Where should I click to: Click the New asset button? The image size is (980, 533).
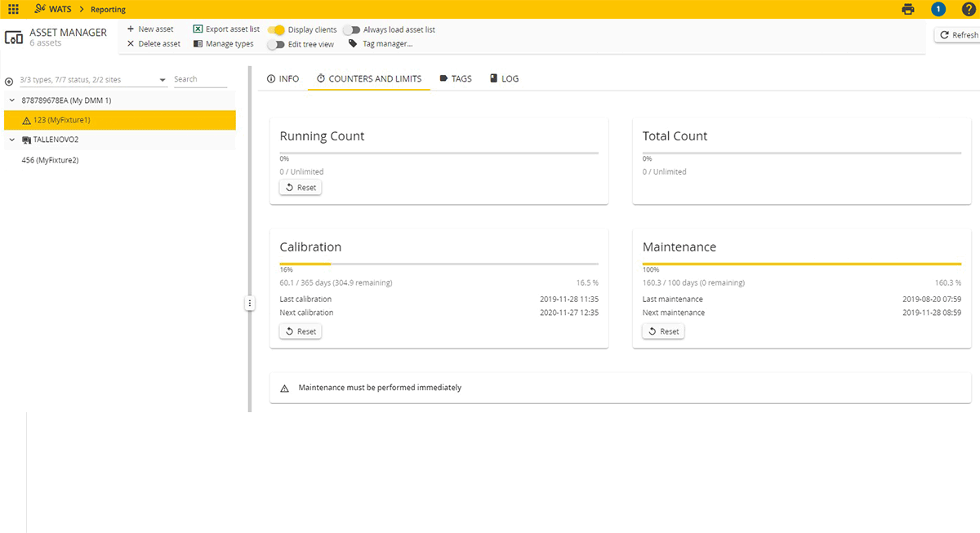click(x=150, y=29)
